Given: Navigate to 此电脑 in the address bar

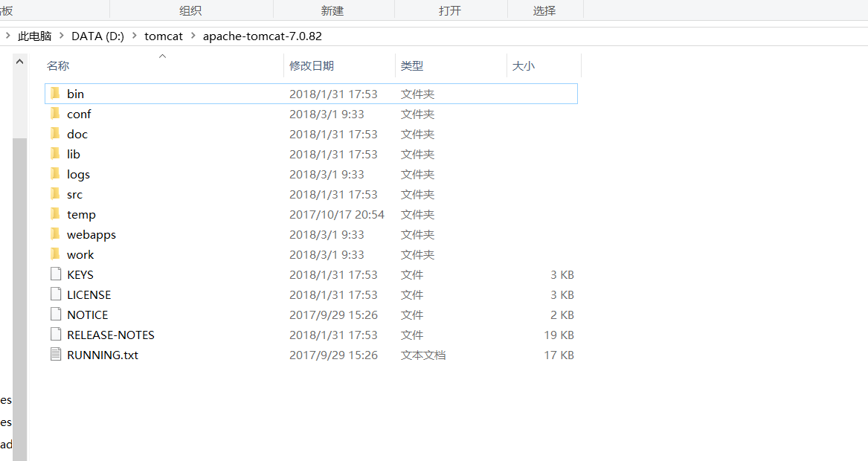Looking at the screenshot, I should tap(34, 36).
